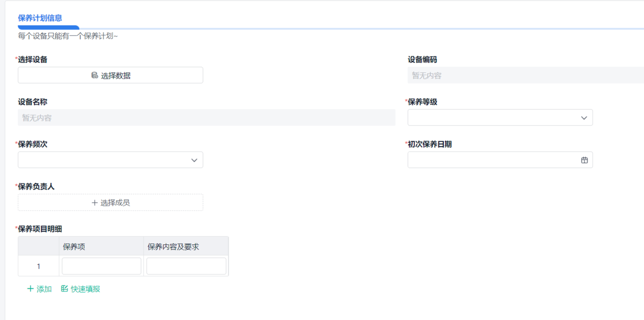Image resolution: width=644 pixels, height=320 pixels.
Task: Expand the 保养频次 chevron arrow
Action: tap(194, 160)
